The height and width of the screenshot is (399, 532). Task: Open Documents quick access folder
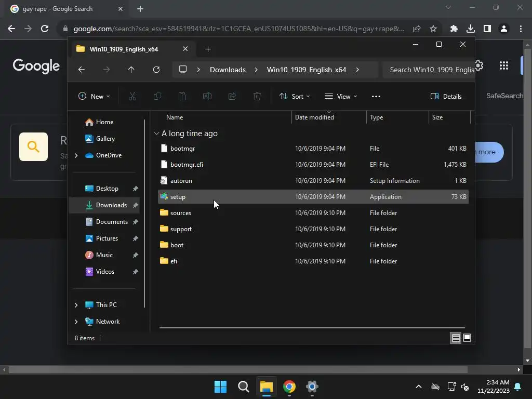112,222
